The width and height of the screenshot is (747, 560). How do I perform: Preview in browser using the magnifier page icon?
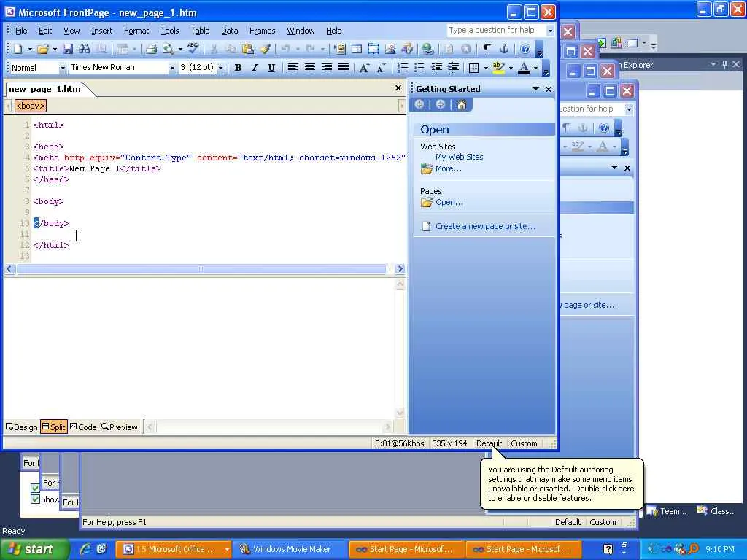click(169, 49)
